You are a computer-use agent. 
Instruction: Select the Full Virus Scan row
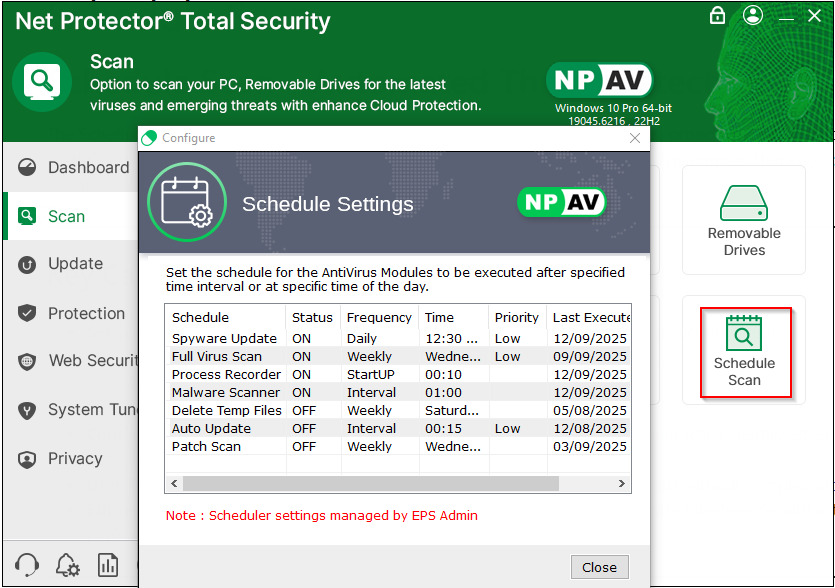pyautogui.click(x=217, y=357)
